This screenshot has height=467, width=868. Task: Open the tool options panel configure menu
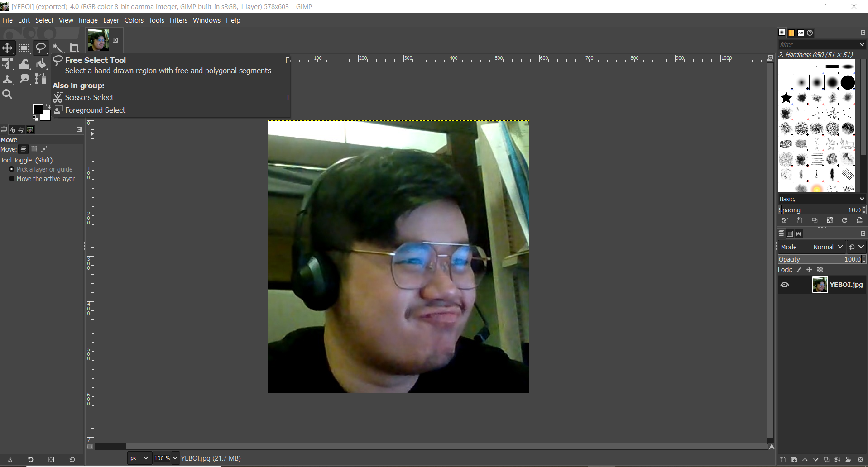79,130
